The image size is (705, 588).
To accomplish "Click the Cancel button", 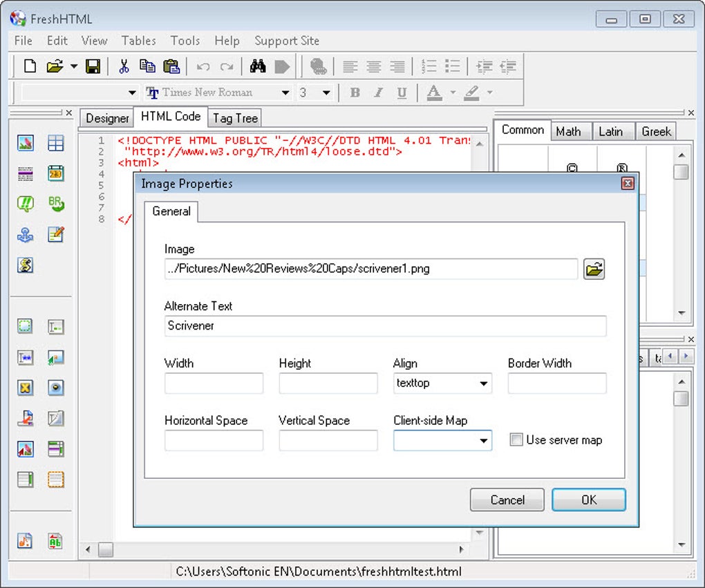I will tap(507, 500).
